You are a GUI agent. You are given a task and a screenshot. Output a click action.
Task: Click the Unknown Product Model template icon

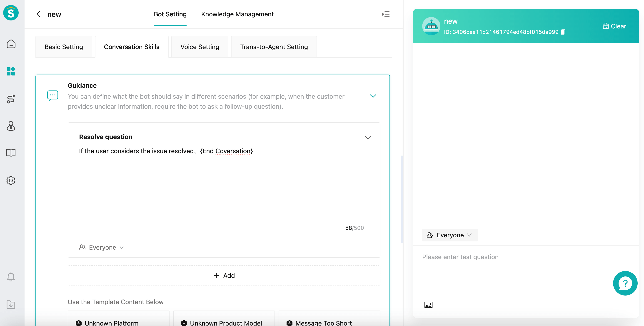pos(184,323)
